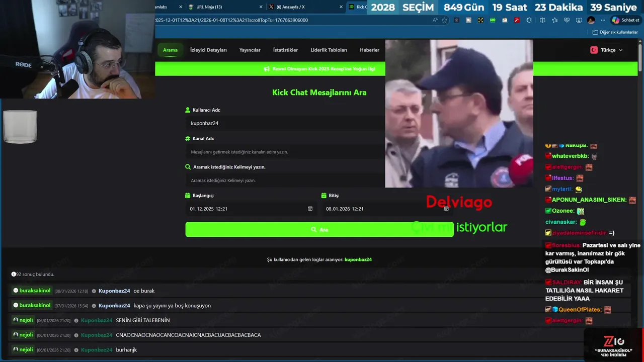
Task: Open the browser three-dot settings menu
Action: click(603, 20)
